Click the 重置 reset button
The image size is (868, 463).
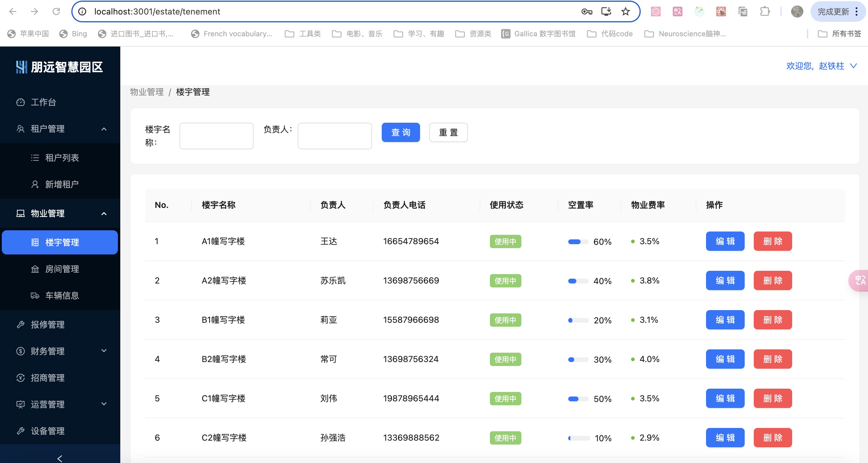pos(448,132)
